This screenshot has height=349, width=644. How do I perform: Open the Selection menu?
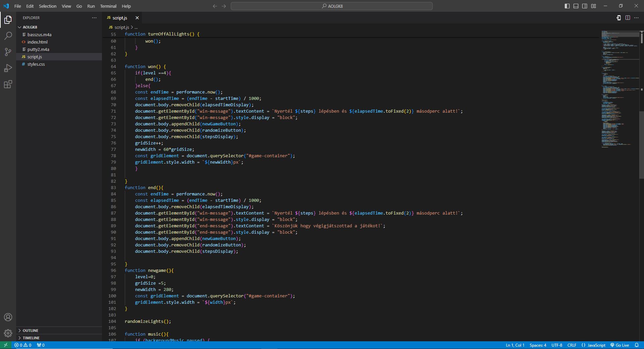tap(48, 6)
